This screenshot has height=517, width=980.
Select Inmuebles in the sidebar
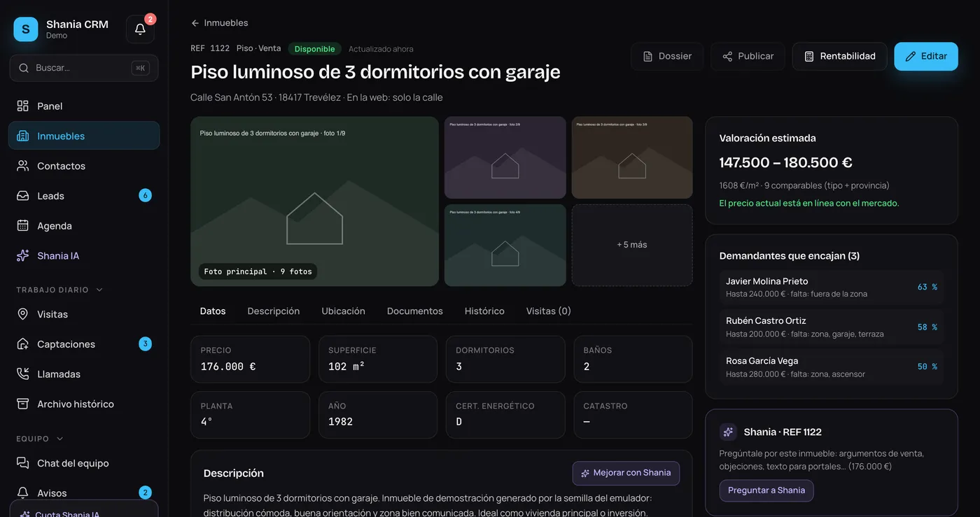(84, 136)
